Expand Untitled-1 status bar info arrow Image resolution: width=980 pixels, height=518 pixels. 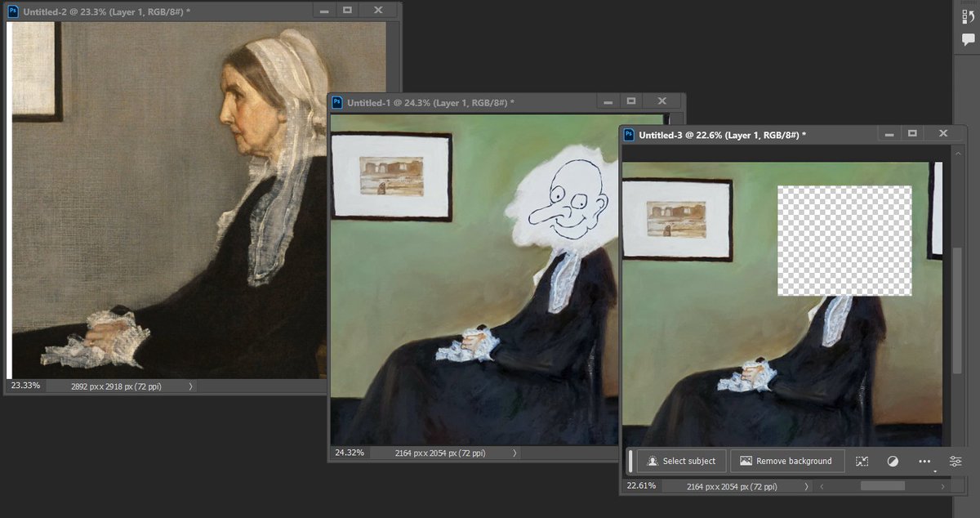coord(514,453)
